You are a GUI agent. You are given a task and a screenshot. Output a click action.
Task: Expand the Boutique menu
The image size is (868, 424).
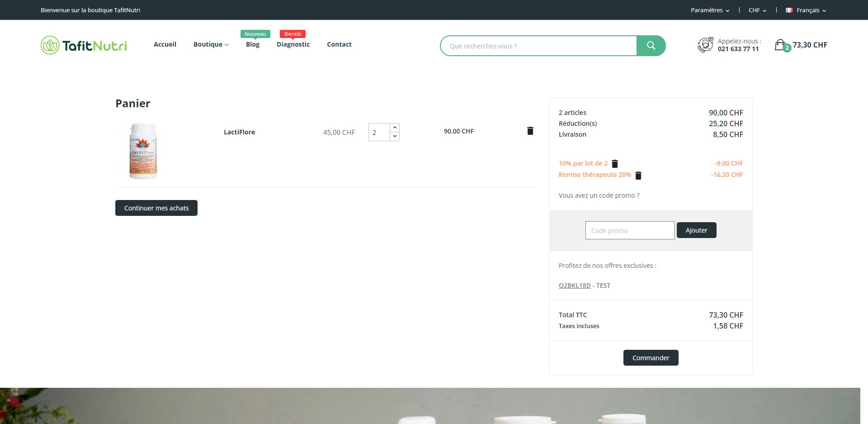point(211,44)
